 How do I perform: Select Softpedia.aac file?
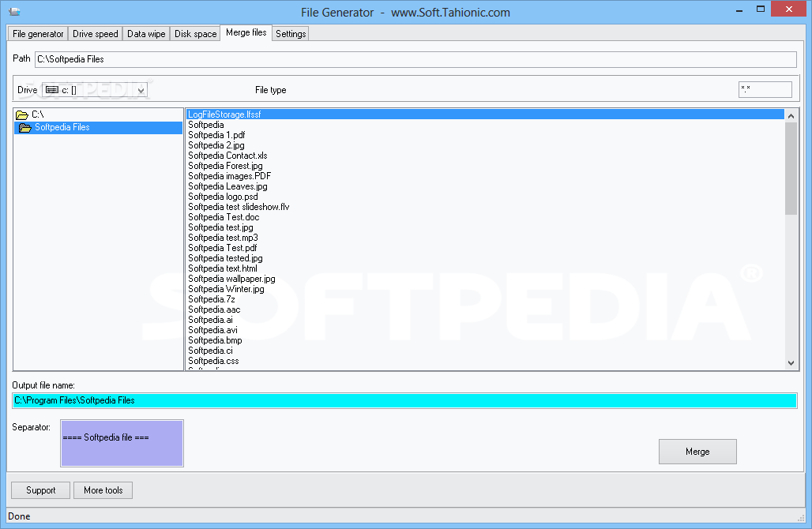(x=485, y=310)
